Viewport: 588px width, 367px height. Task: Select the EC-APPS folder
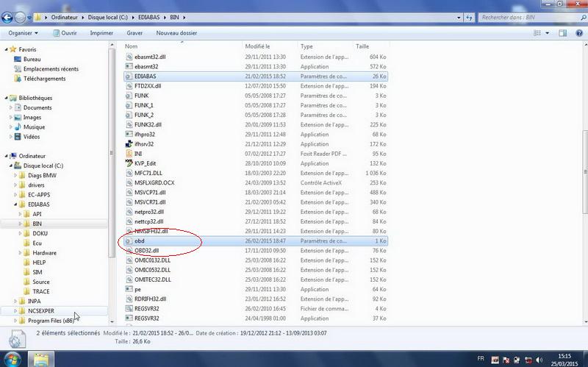(x=39, y=194)
